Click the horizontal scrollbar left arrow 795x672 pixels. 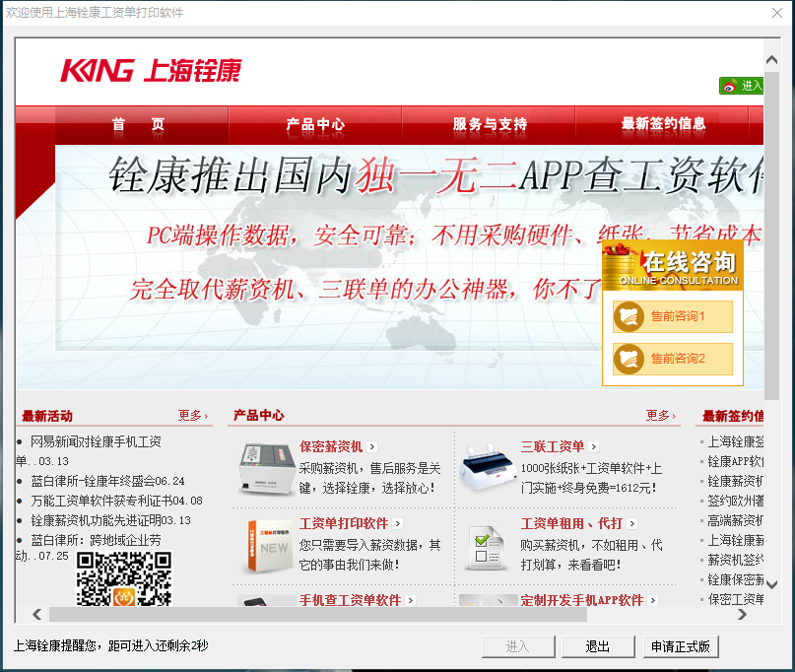click(x=37, y=615)
